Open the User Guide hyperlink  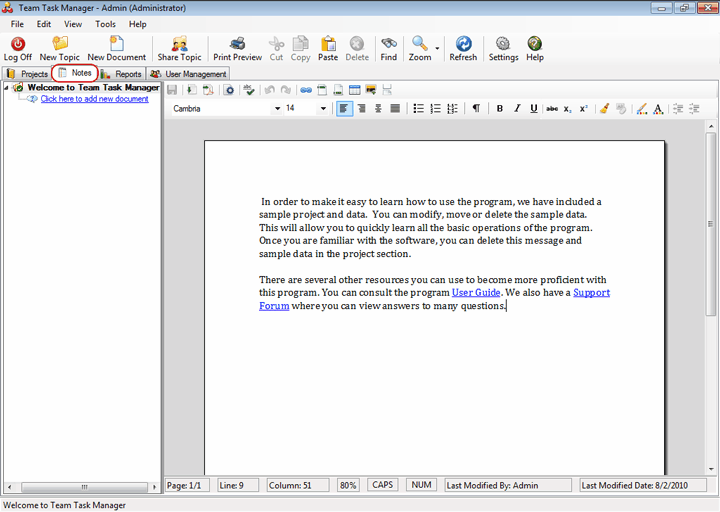pos(476,293)
